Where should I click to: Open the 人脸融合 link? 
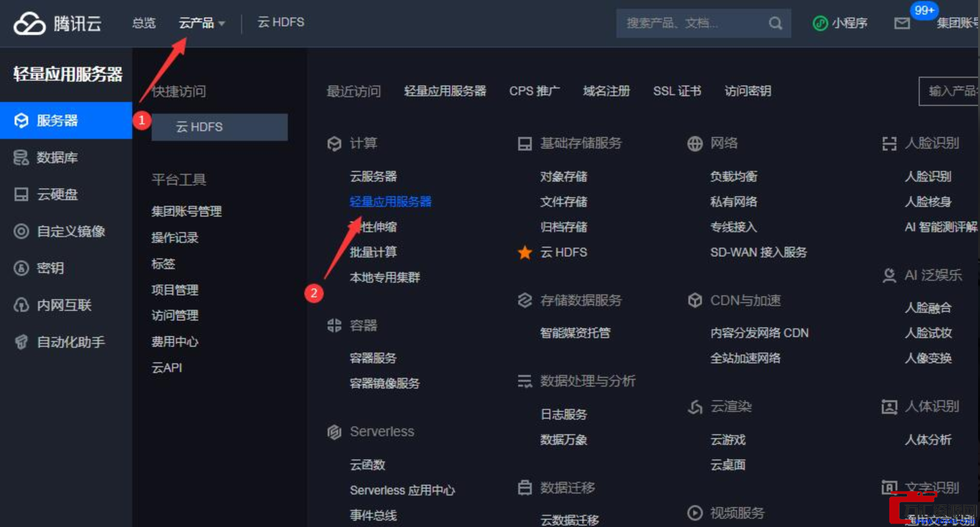(928, 307)
